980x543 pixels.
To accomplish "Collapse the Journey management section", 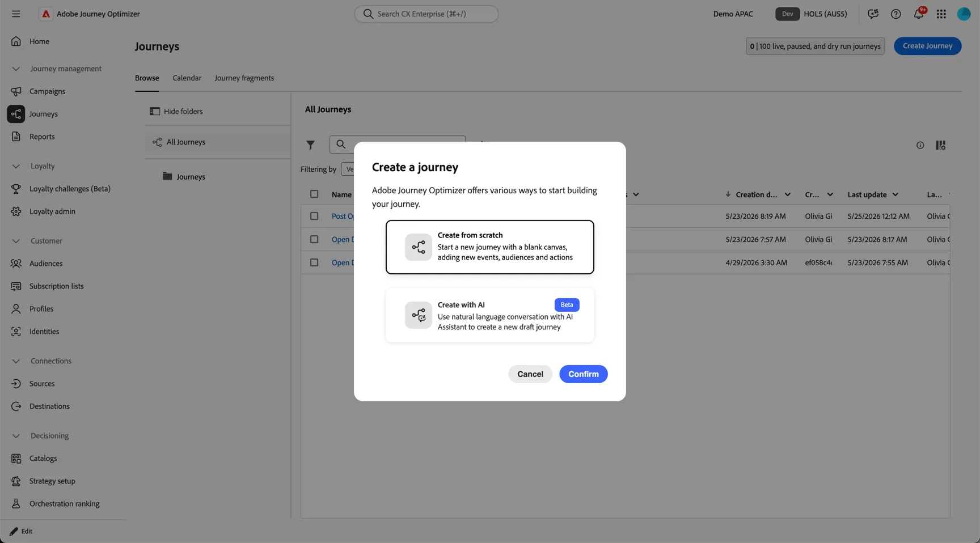I will click(x=16, y=69).
